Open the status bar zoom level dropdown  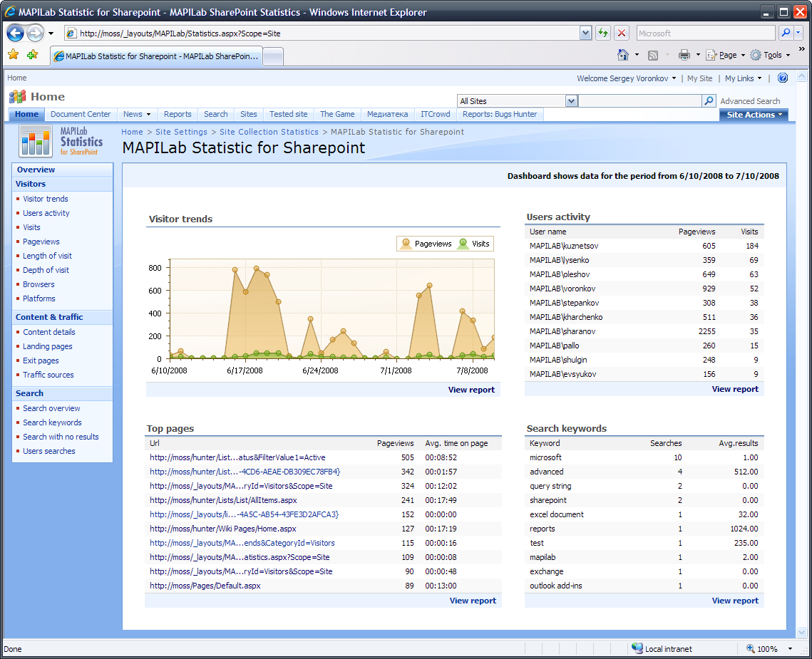click(790, 648)
